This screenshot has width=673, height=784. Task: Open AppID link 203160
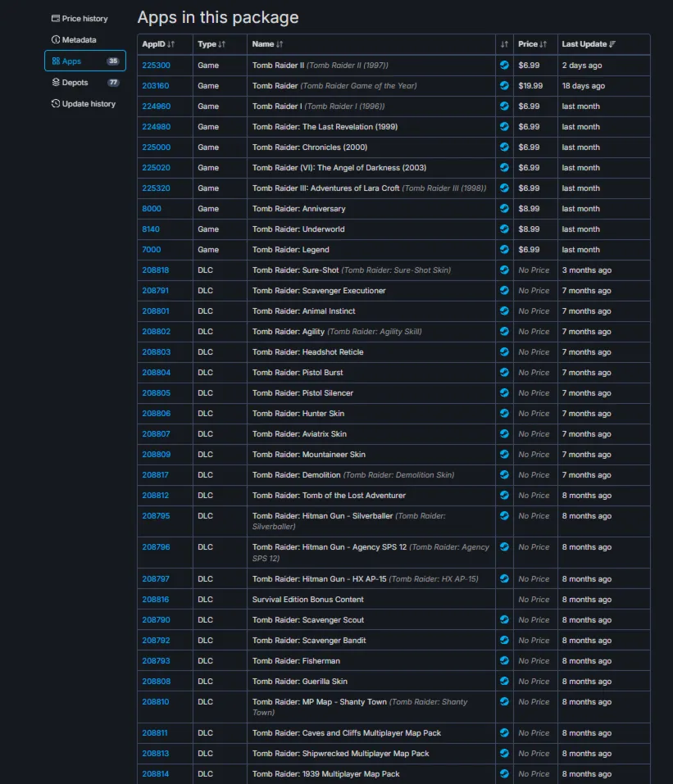(156, 86)
